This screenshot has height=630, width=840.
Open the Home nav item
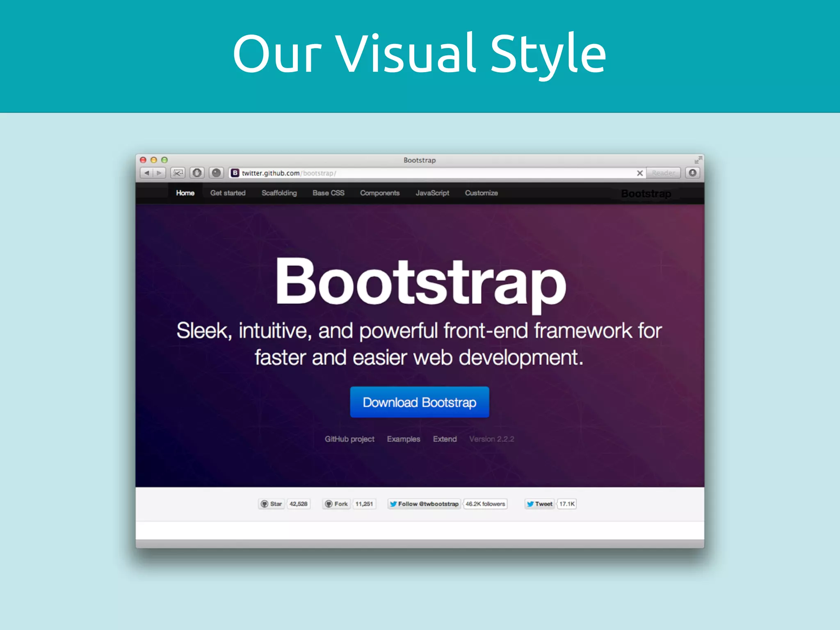tap(185, 193)
